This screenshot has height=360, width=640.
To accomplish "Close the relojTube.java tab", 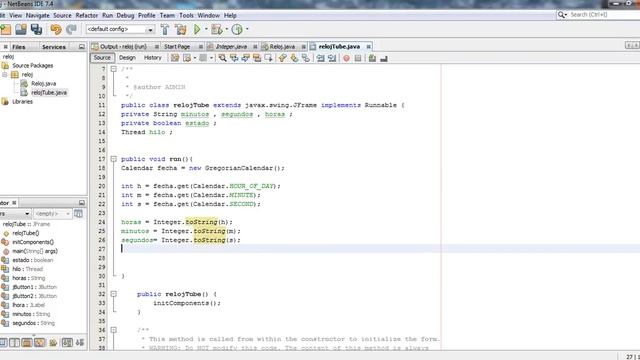I will [x=369, y=47].
